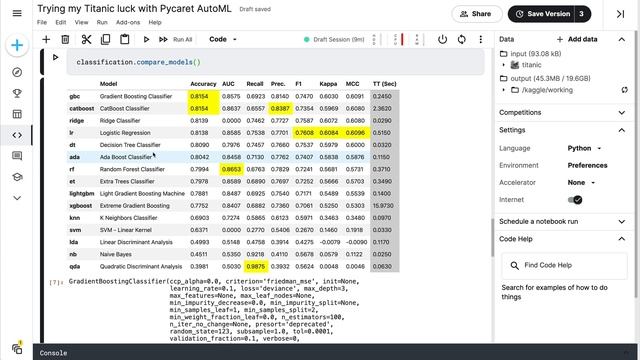Click the Draft Session status indicator
Screen dimensions: 640x360
point(334,40)
